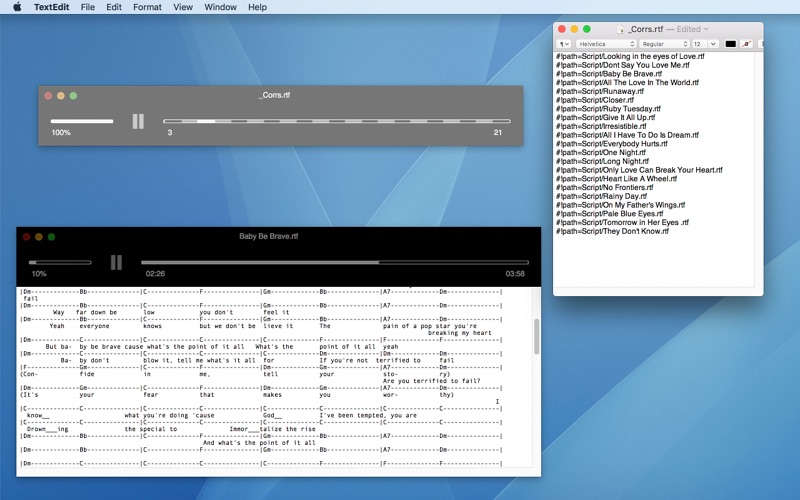
Task: Click the total time 03:58 label
Action: pyautogui.click(x=515, y=273)
